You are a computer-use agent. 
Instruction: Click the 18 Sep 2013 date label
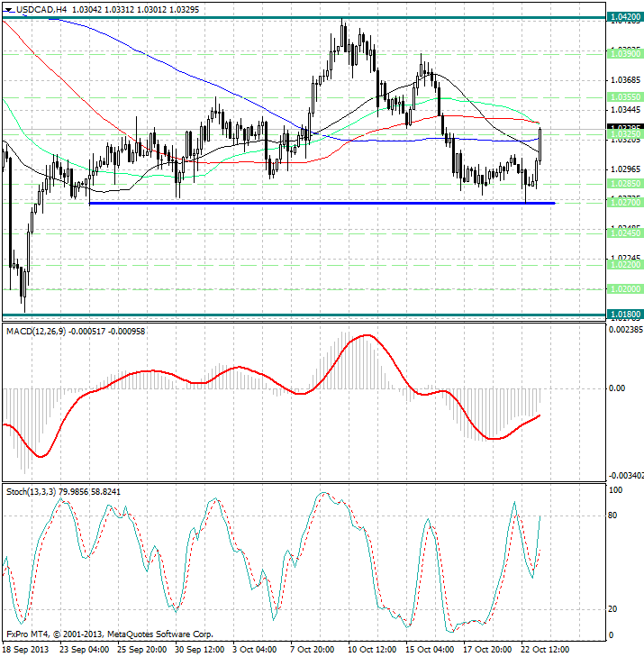pyautogui.click(x=26, y=650)
